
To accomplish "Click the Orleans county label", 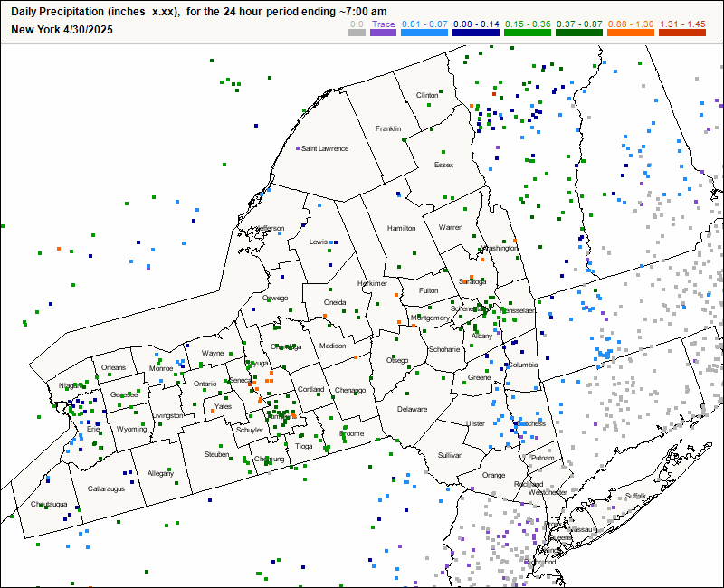I will [x=114, y=367].
